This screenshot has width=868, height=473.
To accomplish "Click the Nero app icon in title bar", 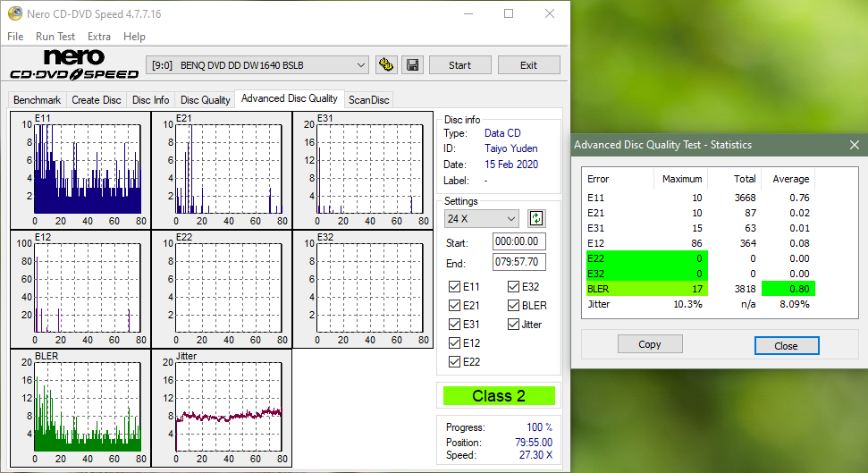I will (15, 13).
